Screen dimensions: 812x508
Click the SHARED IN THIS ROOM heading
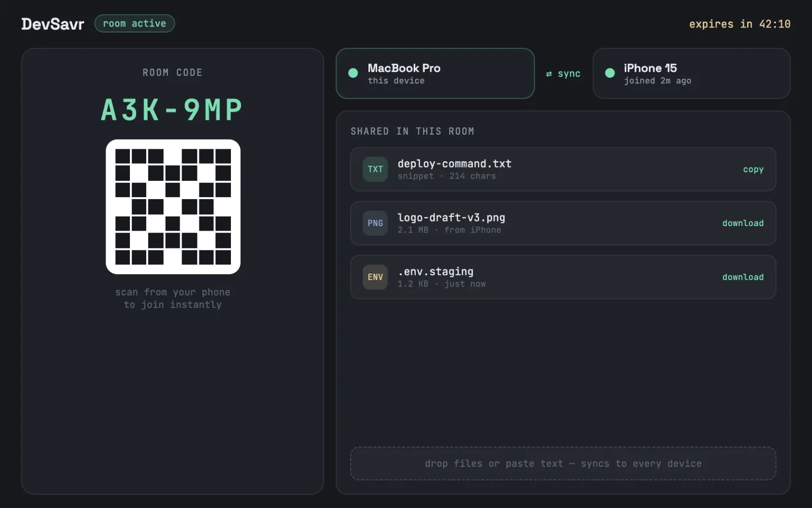[x=413, y=131]
